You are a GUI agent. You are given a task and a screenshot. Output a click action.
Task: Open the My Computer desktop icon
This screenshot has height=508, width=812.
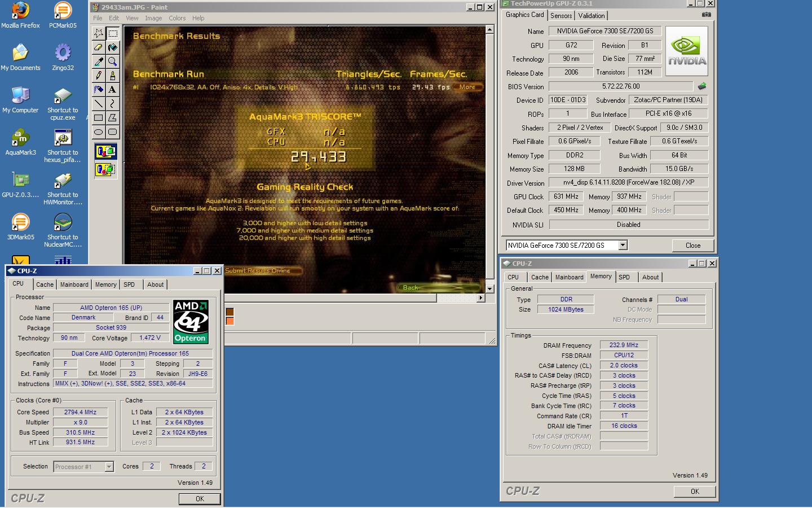[20, 100]
